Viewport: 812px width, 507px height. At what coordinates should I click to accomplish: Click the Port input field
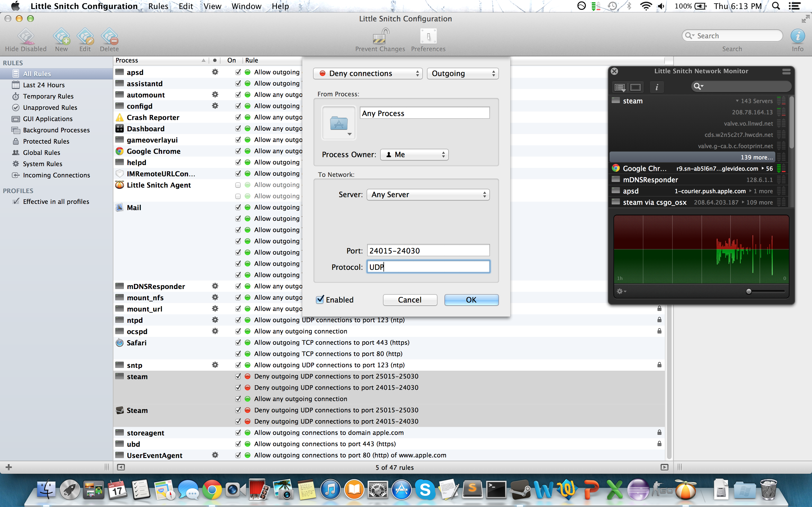[x=428, y=250]
